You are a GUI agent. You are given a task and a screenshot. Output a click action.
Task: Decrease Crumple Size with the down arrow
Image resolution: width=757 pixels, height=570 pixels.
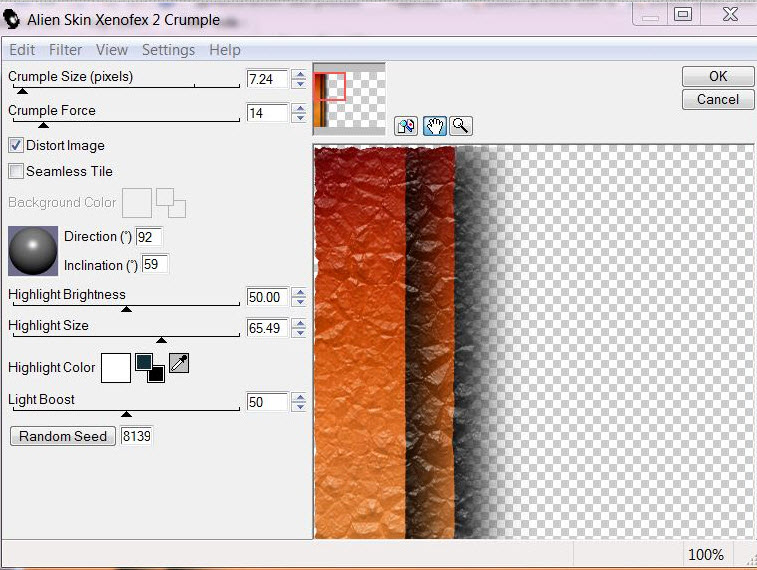click(300, 83)
